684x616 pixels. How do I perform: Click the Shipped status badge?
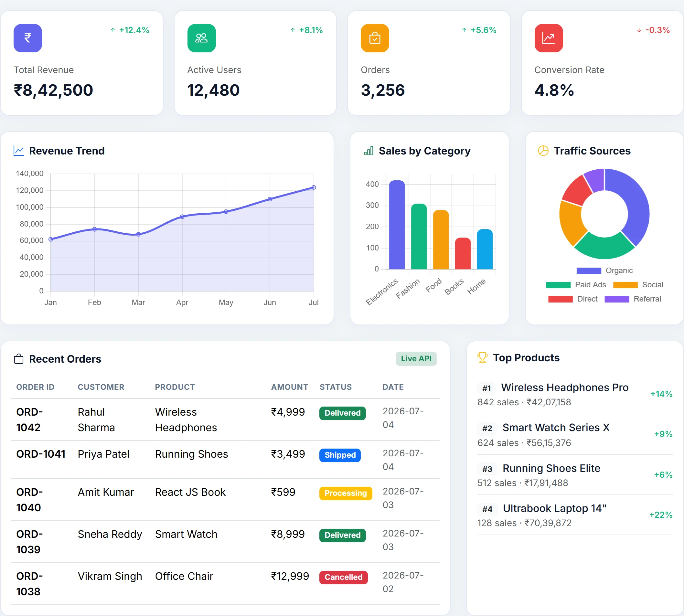point(340,455)
